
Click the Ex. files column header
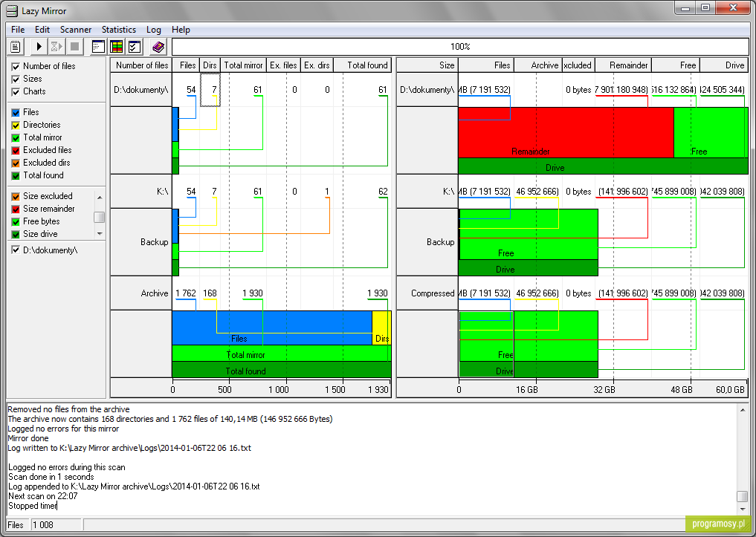point(283,65)
